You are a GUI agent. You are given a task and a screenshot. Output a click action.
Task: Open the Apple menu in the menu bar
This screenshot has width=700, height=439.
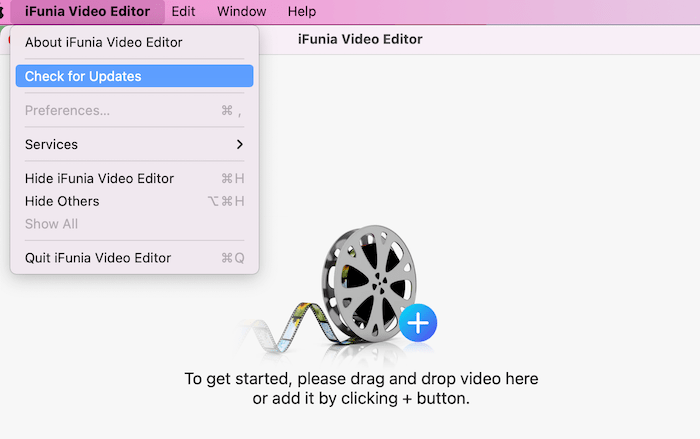[3, 12]
